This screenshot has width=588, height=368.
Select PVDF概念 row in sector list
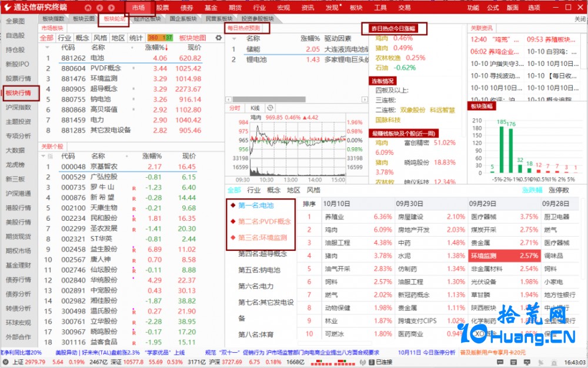[x=131, y=68]
